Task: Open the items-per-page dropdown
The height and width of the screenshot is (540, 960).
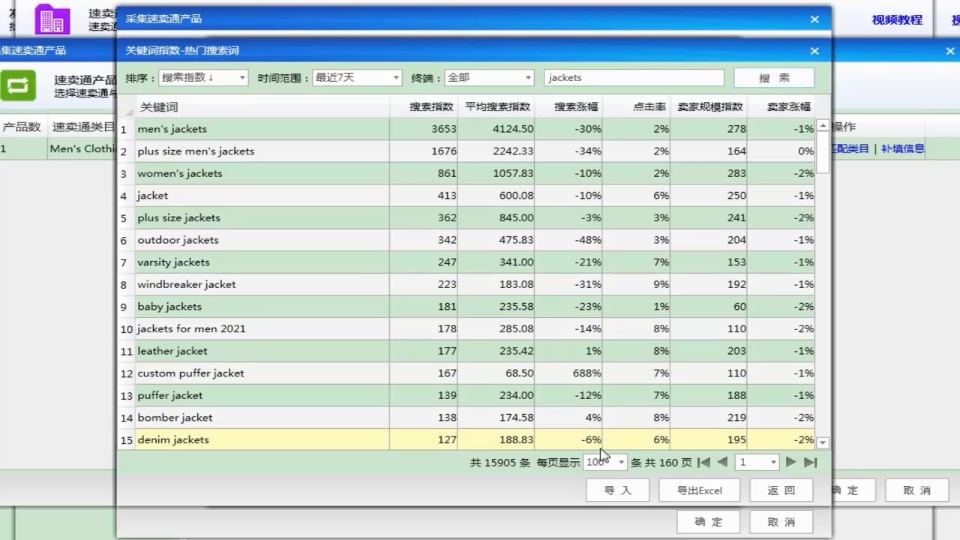Action: coord(606,462)
